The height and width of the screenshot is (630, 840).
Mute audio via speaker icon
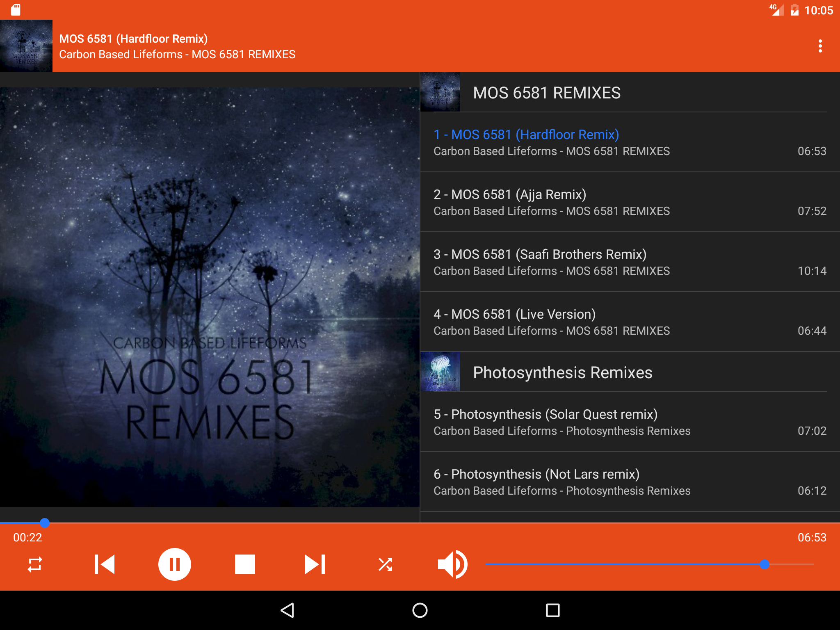(452, 564)
